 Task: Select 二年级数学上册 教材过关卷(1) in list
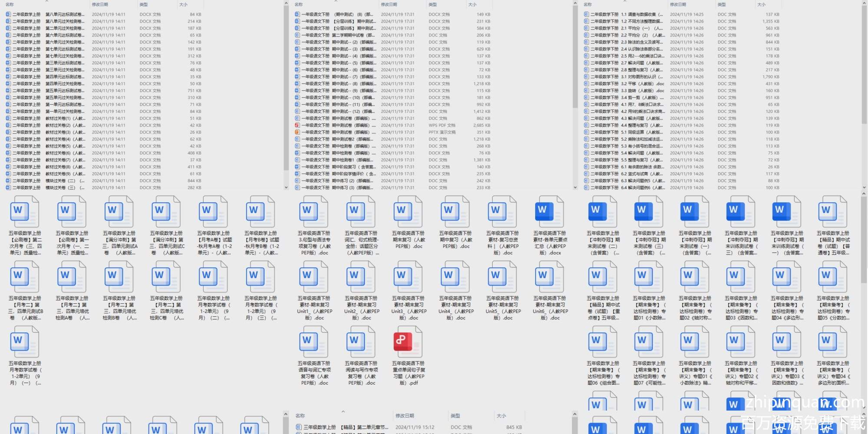coord(64,118)
